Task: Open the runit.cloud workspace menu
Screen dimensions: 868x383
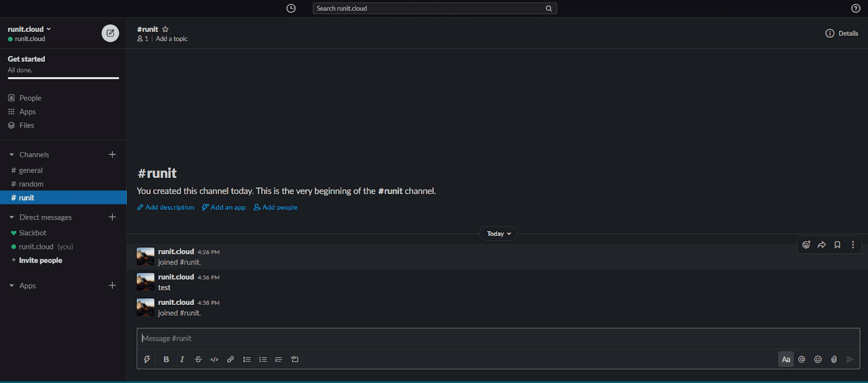Action: pos(29,29)
